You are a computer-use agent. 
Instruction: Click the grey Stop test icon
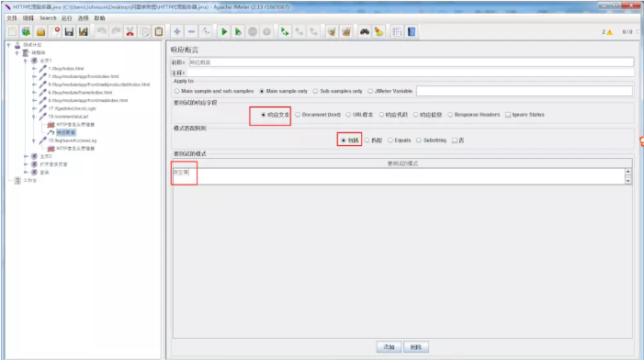(x=253, y=31)
